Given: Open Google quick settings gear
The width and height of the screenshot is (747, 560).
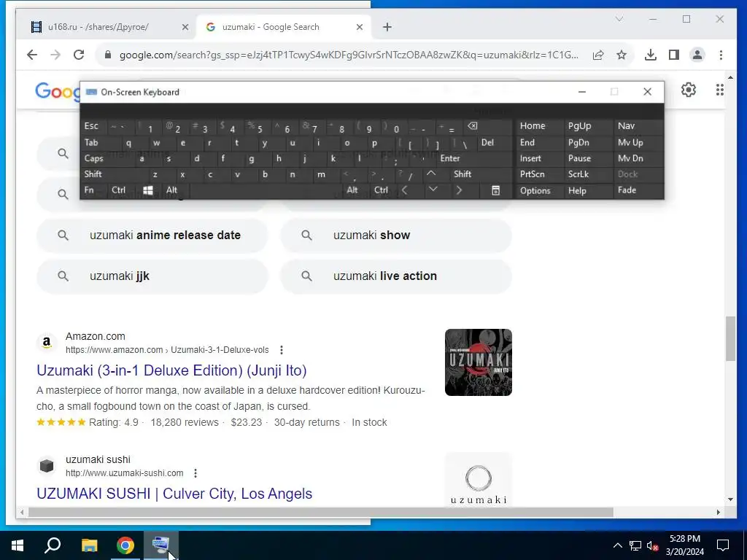Looking at the screenshot, I should [689, 90].
